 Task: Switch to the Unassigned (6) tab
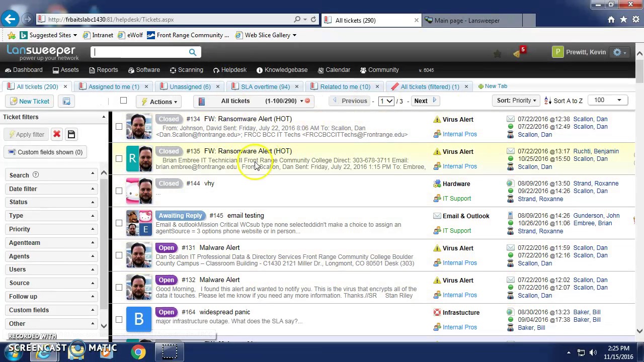pos(190,86)
